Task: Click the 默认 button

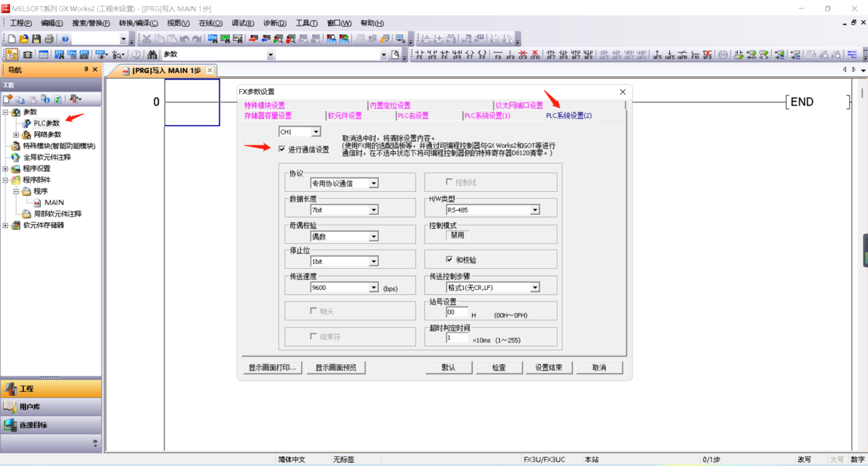Action: (448, 367)
